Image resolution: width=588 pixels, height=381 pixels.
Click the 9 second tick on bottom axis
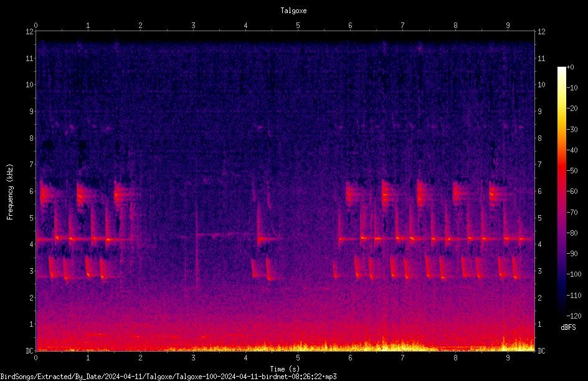[508, 358]
